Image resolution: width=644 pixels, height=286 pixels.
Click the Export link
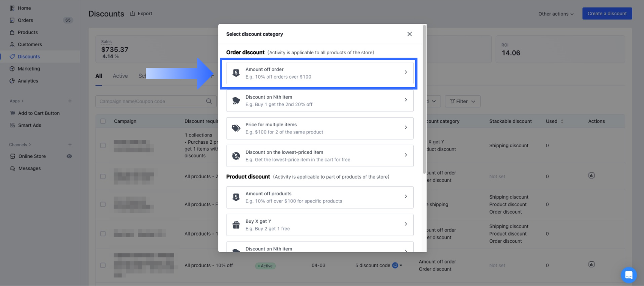point(141,14)
